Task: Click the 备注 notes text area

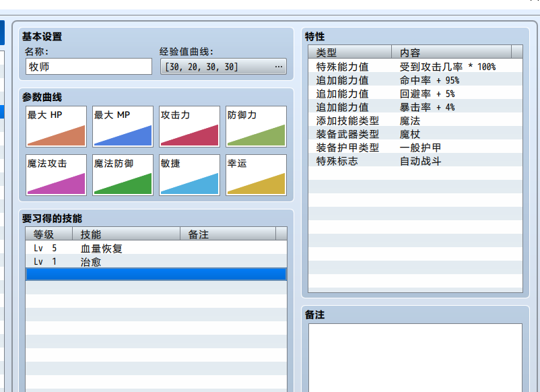Action: click(415, 358)
